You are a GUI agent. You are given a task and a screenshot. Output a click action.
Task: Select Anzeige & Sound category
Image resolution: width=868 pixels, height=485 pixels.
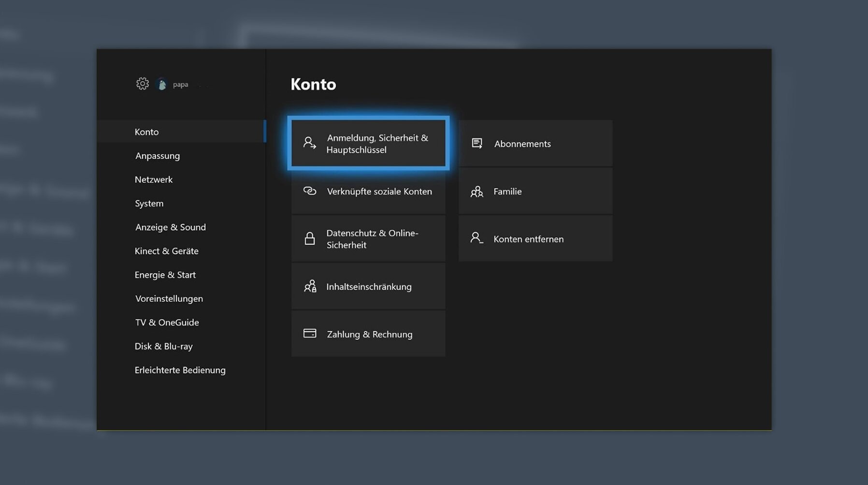[170, 227]
